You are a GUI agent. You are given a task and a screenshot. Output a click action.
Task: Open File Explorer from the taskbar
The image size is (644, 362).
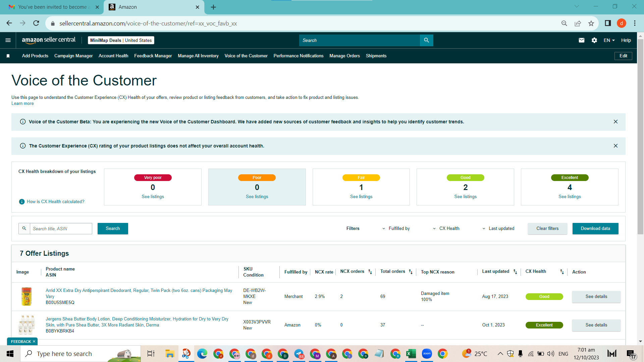click(x=170, y=354)
